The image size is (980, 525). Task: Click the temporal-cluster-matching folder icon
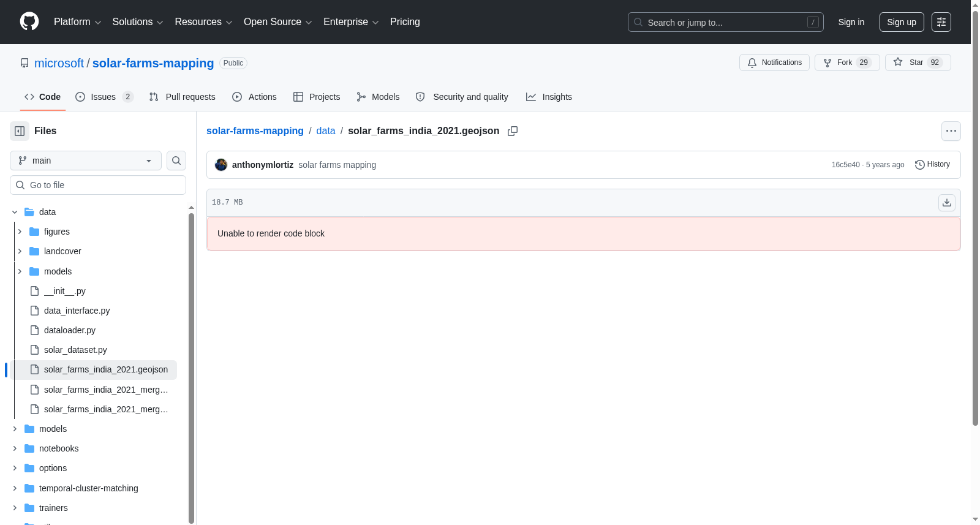(29, 488)
